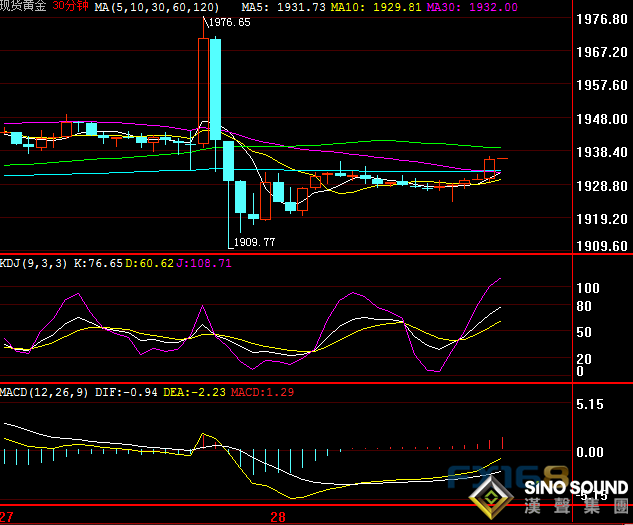Click the KDJ axis 100 label
This screenshot has width=633, height=525.
[x=588, y=288]
